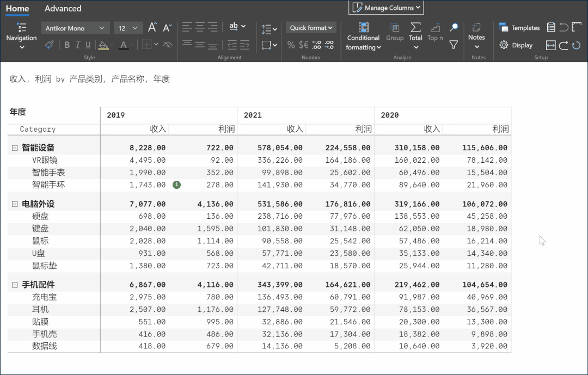Decrease font size with smaller A icon
This screenshot has height=375, width=588.
click(x=167, y=27)
